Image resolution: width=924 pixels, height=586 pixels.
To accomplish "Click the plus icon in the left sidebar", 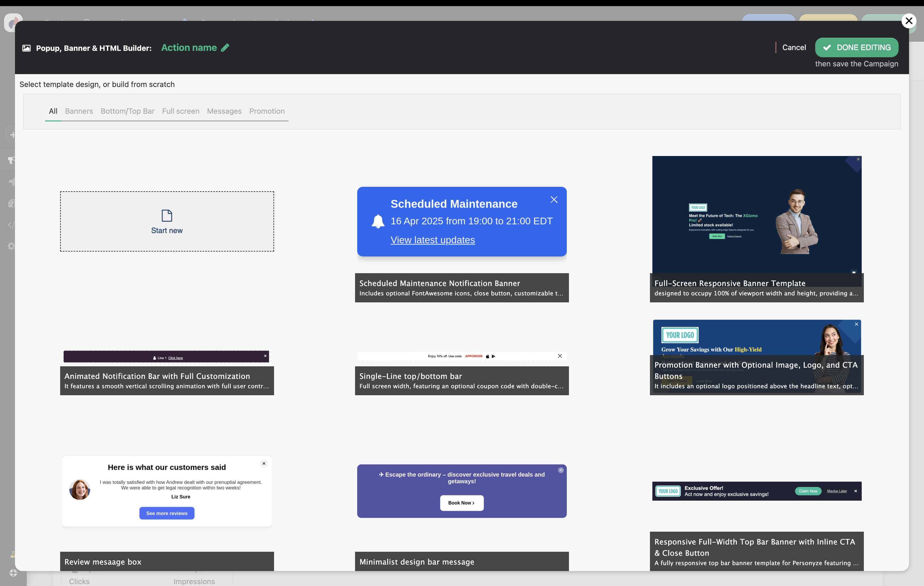I will [x=13, y=135].
